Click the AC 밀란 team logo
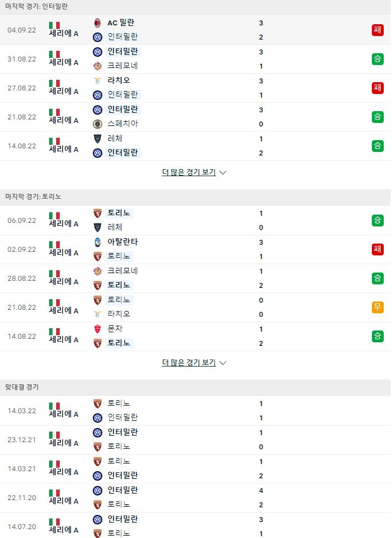 [98, 23]
